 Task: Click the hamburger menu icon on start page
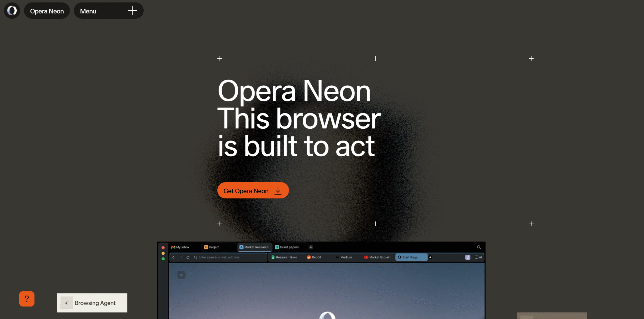pos(181,275)
